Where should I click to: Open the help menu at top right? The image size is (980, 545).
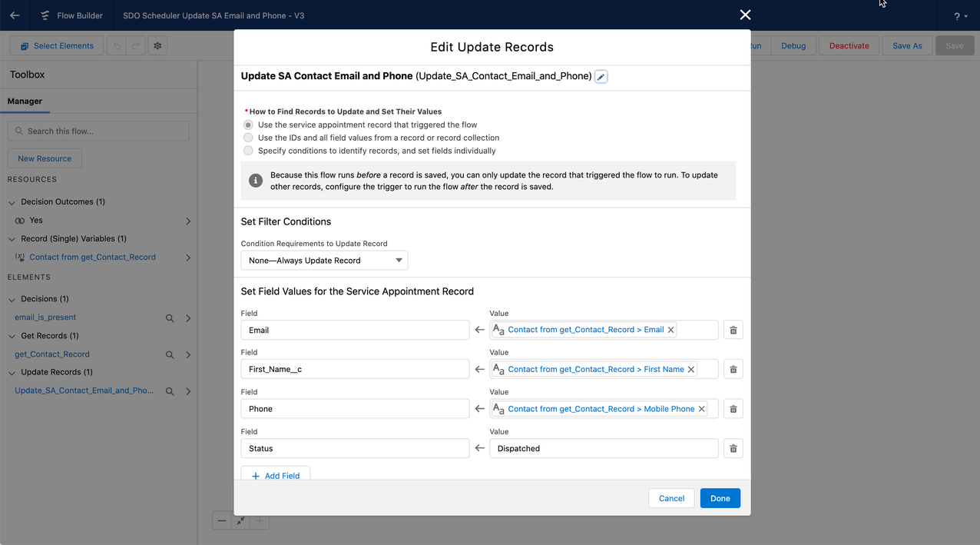[958, 15]
